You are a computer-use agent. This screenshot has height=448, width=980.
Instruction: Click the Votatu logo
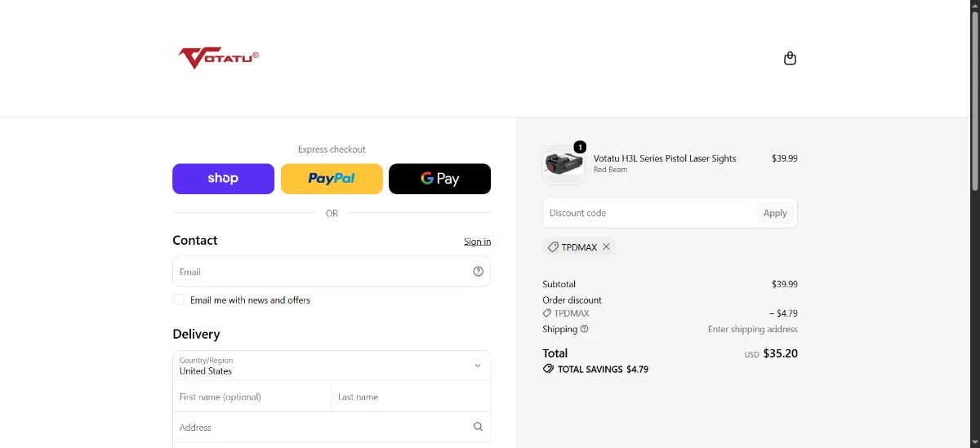pyautogui.click(x=219, y=58)
